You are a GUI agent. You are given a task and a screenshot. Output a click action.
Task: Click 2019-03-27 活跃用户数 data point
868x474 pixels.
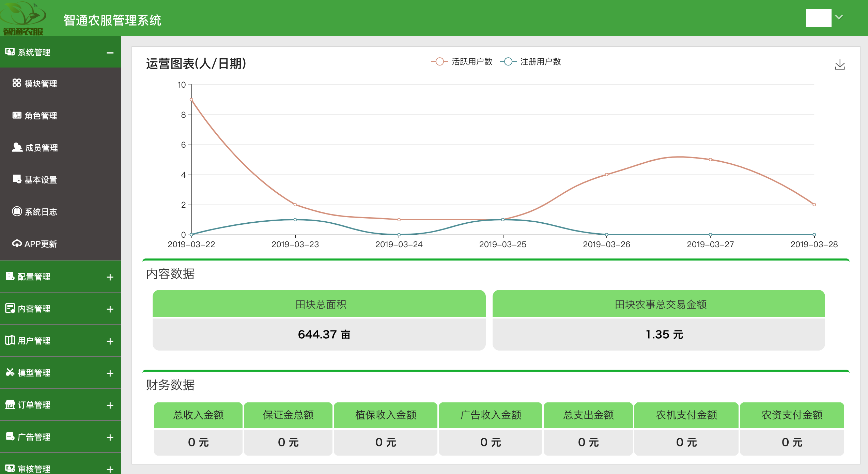710,160
